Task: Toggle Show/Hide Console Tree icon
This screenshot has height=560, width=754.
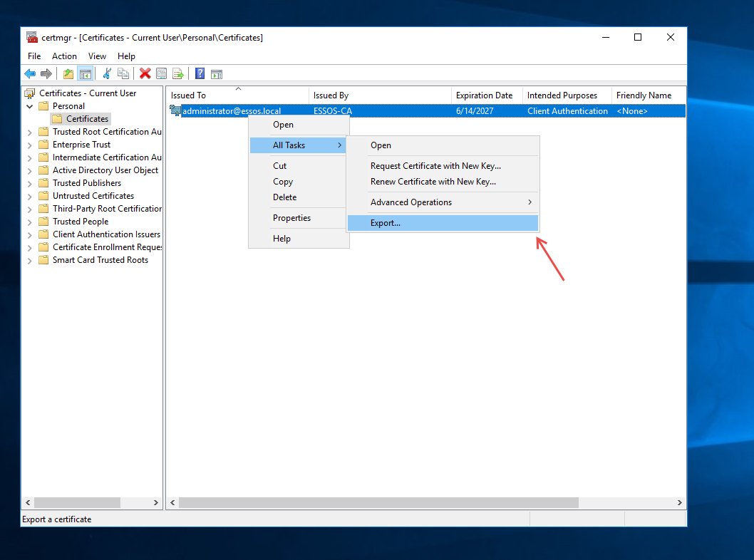Action: 86,74
